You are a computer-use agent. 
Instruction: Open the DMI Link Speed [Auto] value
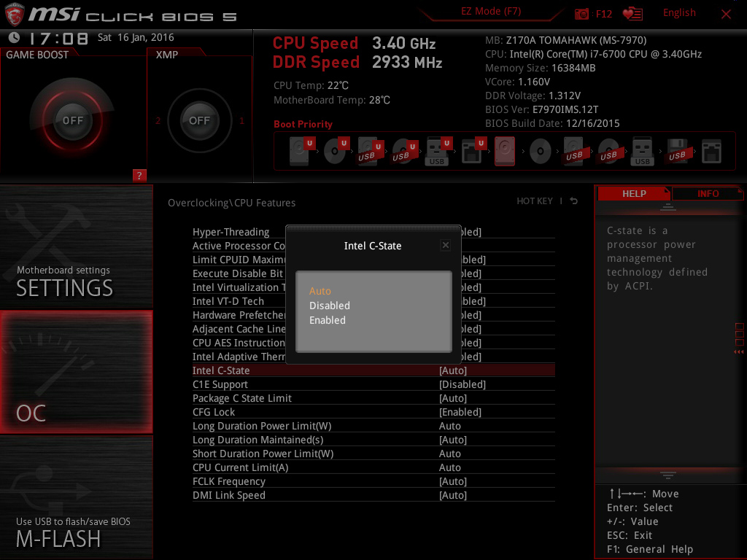[452, 495]
